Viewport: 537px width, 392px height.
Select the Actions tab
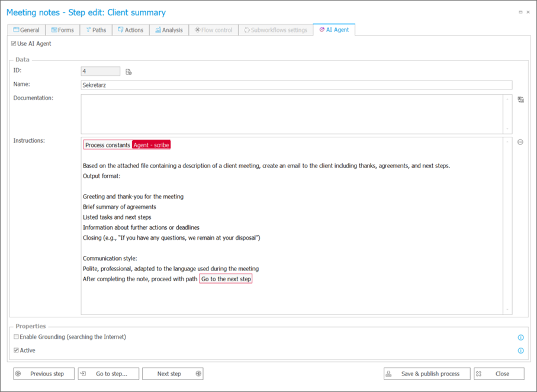[130, 30]
